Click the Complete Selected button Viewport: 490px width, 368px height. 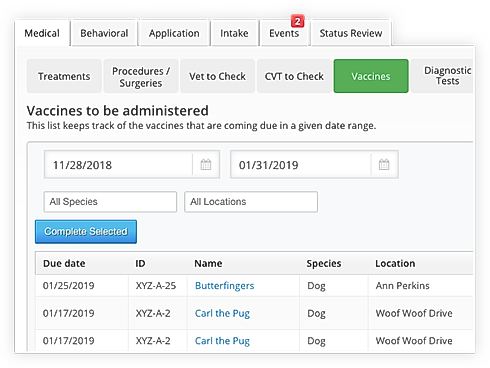point(86,232)
